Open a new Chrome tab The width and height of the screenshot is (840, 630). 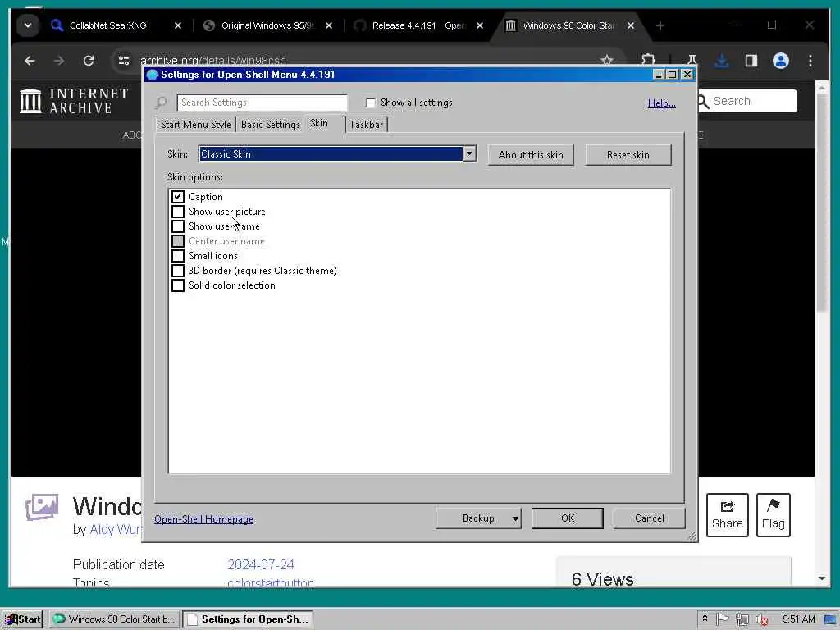click(x=660, y=25)
